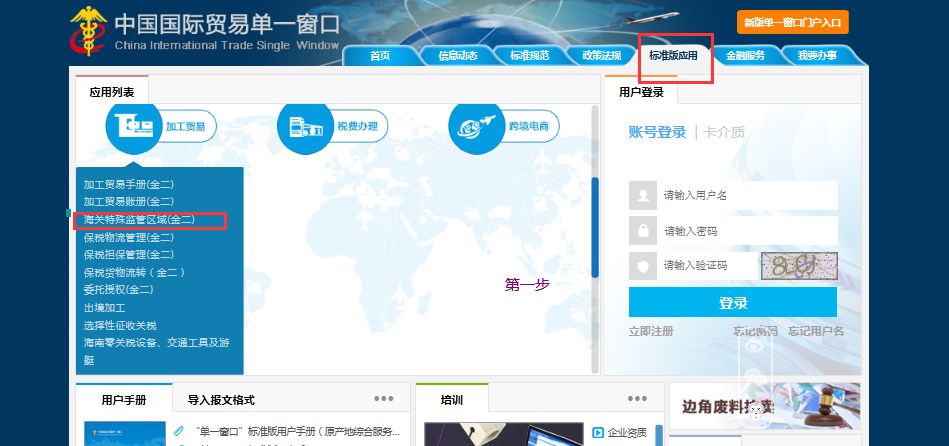Screen dimensions: 949x446
Task: Click the 新版单一窗口门户入口 button
Action: tap(792, 22)
